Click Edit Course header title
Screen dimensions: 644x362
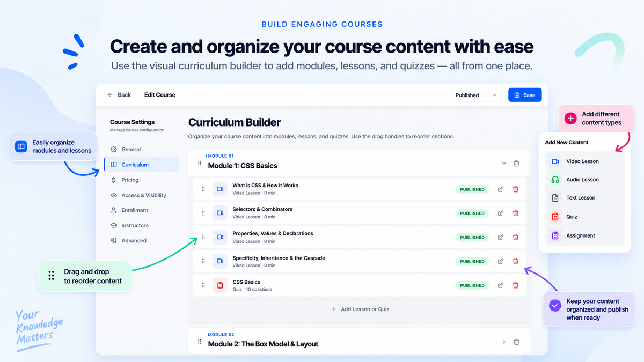(x=160, y=95)
